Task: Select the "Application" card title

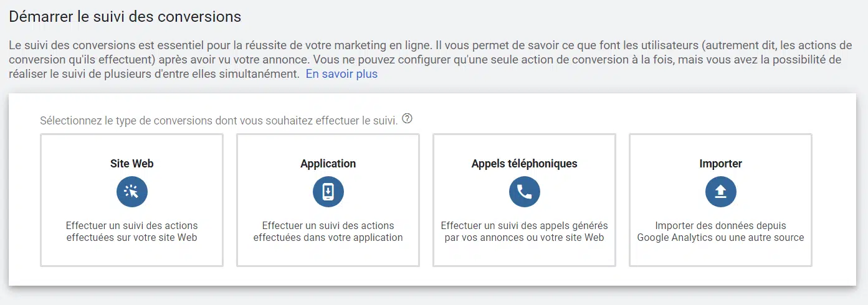Action: 328,164
